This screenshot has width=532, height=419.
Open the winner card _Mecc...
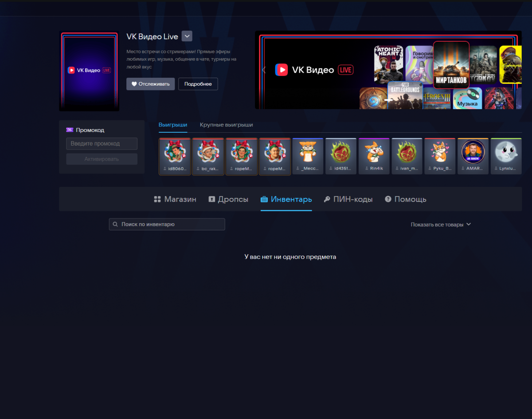click(308, 156)
